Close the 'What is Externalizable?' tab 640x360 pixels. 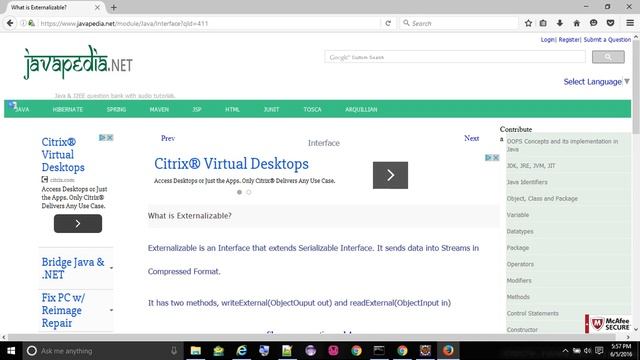point(97,7)
